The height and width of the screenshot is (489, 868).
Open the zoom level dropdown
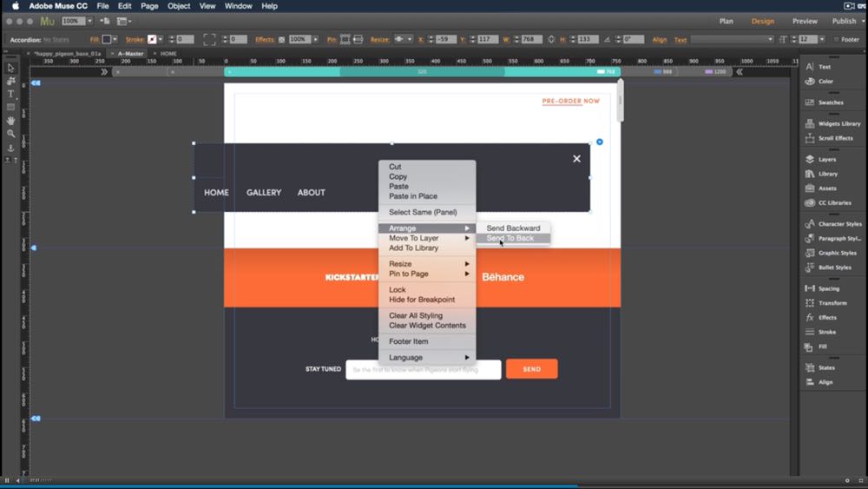pyautogui.click(x=89, y=21)
